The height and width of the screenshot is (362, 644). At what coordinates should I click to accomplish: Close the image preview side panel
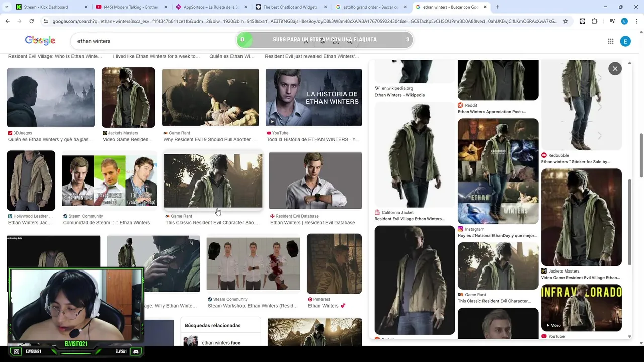pyautogui.click(x=615, y=69)
